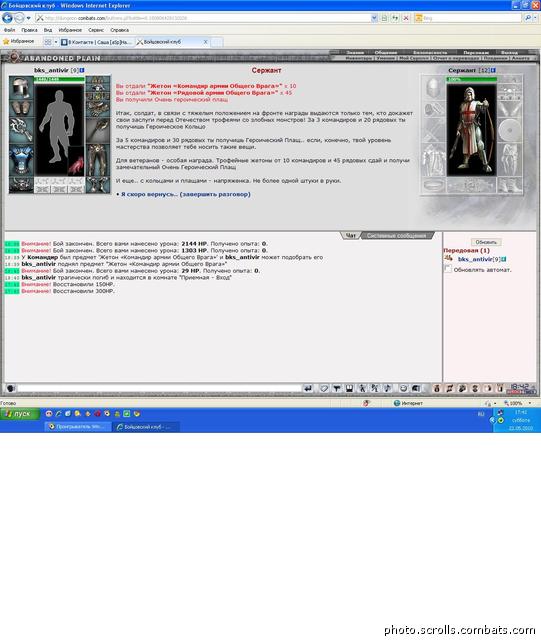Select the Системные сообщения chat tab

tap(396, 236)
